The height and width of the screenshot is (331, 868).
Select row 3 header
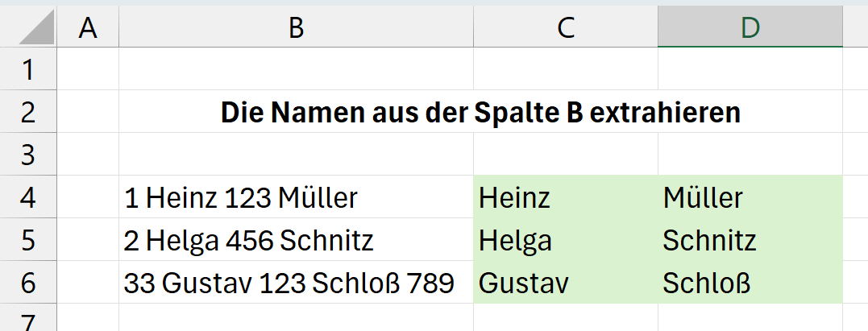tap(28, 154)
